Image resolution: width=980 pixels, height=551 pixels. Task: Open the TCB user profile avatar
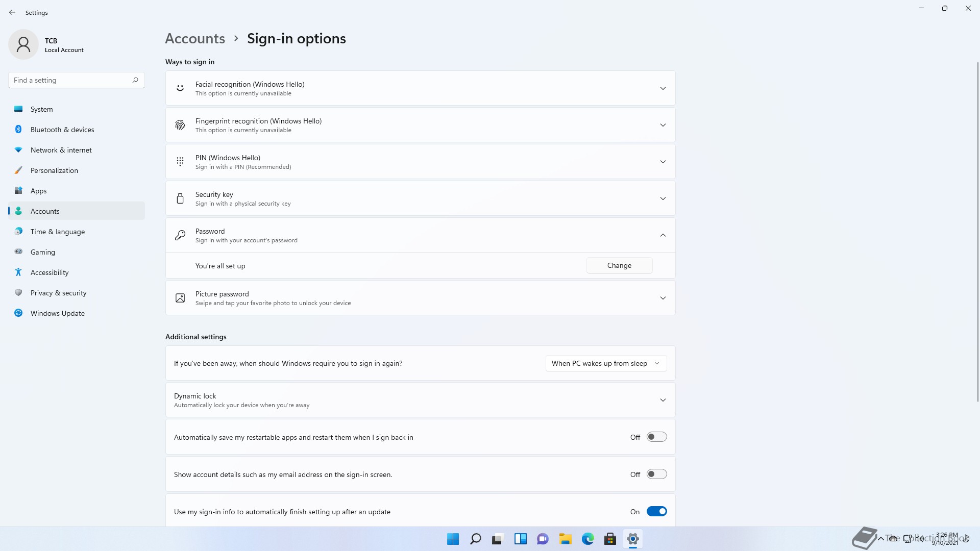(x=23, y=44)
